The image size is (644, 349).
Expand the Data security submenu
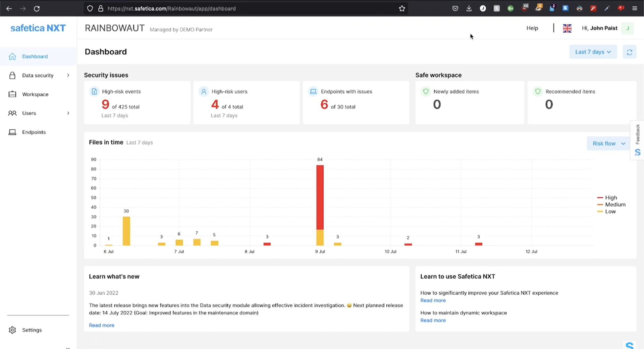[x=68, y=76]
